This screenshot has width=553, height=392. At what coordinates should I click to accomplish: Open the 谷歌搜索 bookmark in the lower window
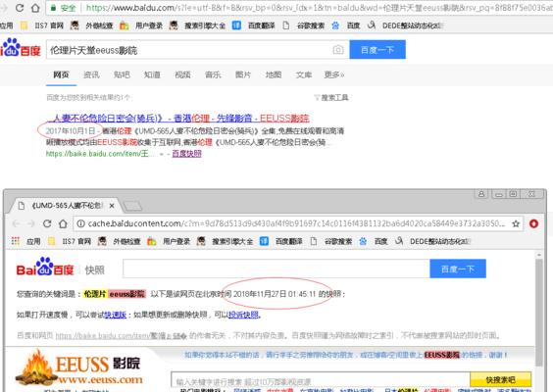pos(331,241)
